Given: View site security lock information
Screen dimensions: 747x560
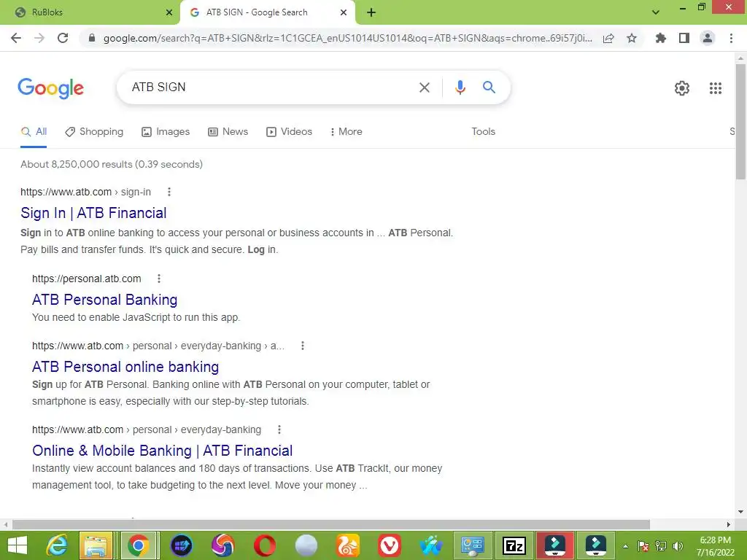Looking at the screenshot, I should pos(92,38).
